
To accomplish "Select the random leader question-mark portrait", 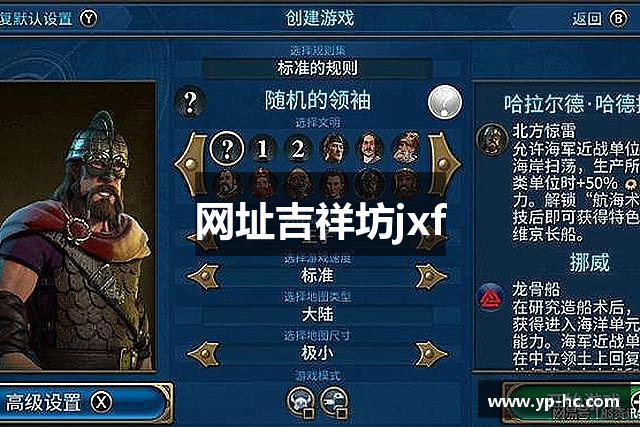I will pyautogui.click(x=227, y=148).
